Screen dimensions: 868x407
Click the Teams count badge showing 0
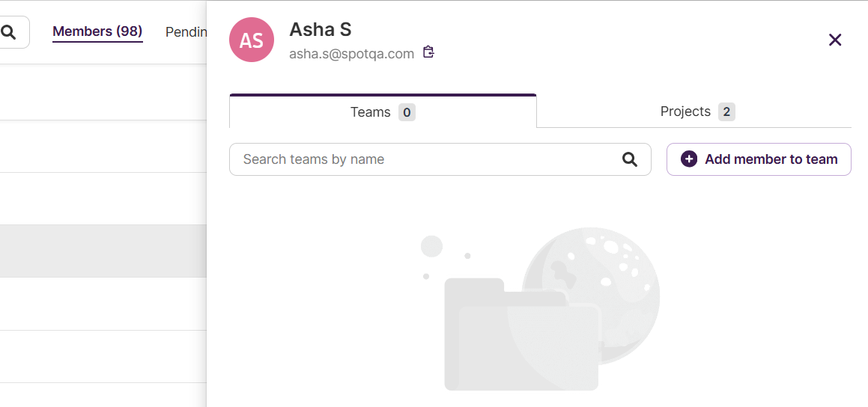[x=407, y=112]
